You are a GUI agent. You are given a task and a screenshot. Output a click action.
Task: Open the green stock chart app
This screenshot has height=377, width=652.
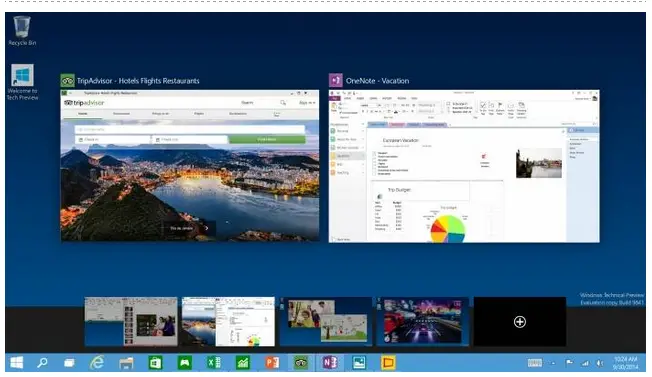coord(242,363)
